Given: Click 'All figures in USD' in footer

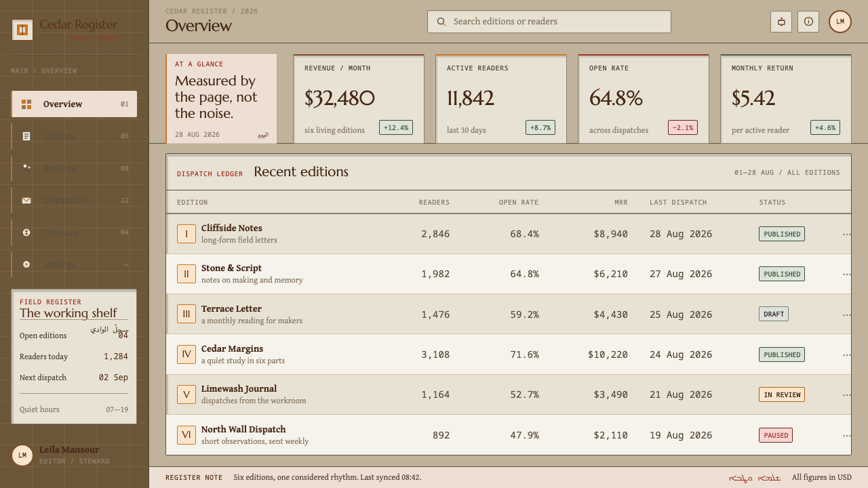Looking at the screenshot, I should (822, 477).
